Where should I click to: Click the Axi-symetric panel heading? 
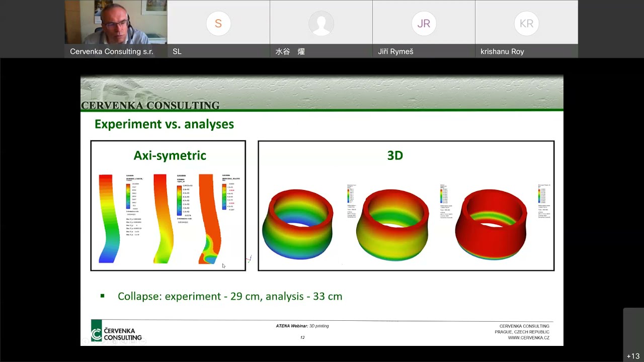point(170,155)
